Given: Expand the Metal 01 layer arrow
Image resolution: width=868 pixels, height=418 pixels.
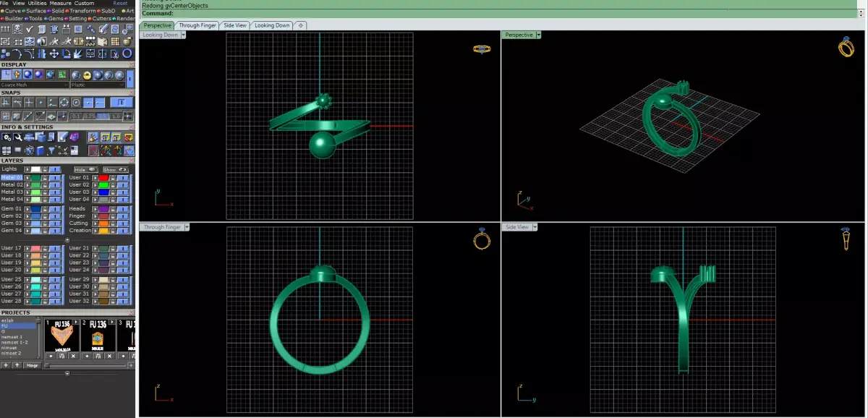Looking at the screenshot, I should pos(27,177).
